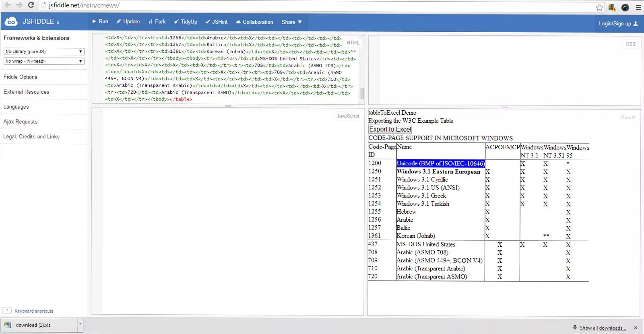Run the fiddle
The width and height of the screenshot is (644, 334).
pos(100,22)
